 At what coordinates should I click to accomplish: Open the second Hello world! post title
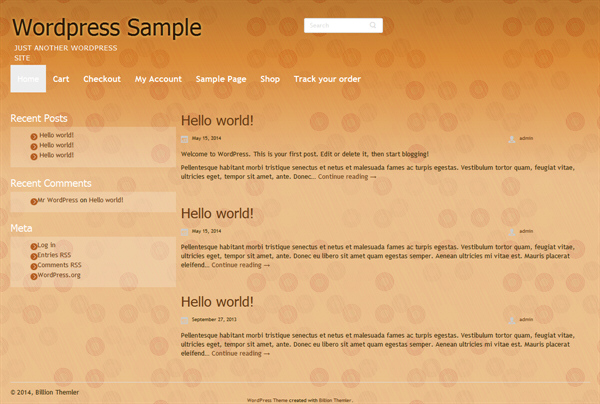click(x=217, y=213)
